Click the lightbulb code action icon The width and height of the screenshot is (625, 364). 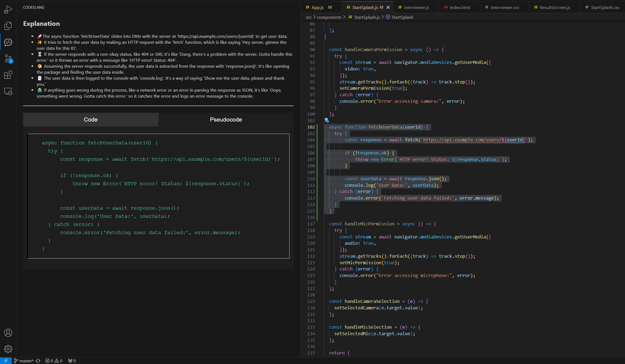[x=327, y=120]
